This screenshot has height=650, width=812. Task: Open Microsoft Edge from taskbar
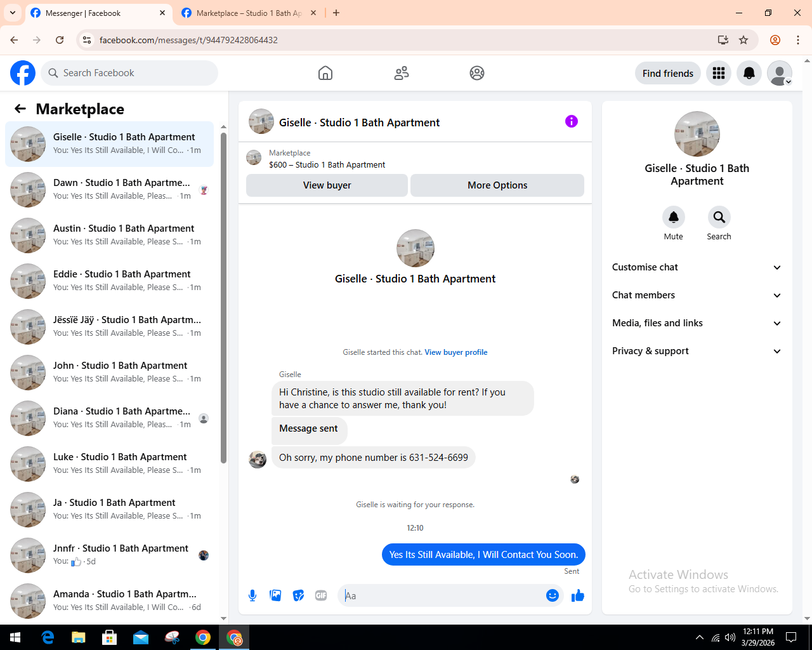(x=48, y=637)
